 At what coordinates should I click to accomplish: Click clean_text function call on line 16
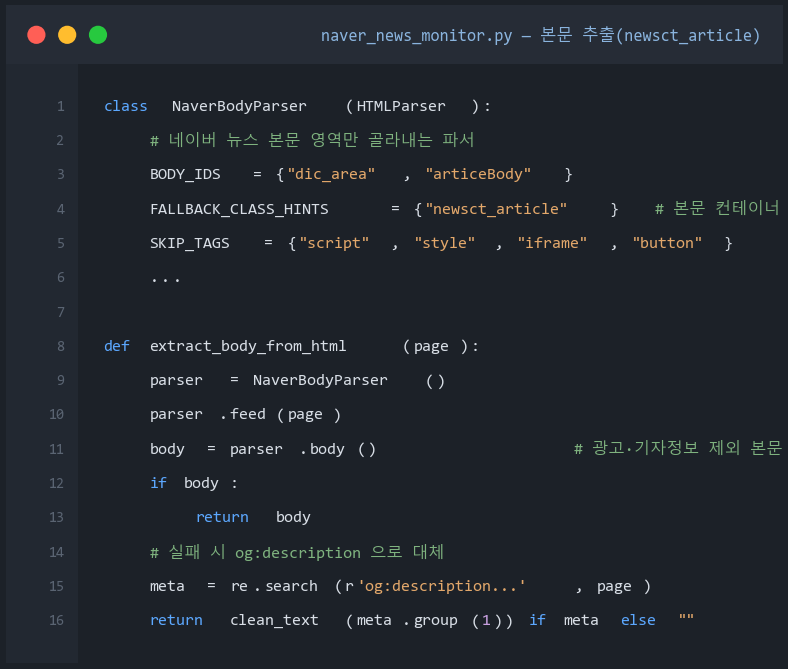(274, 620)
